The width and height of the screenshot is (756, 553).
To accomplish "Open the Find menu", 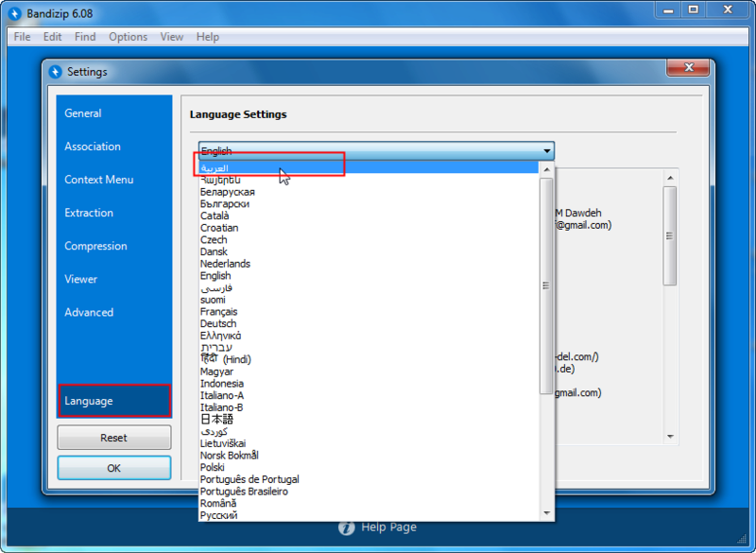I will click(x=85, y=37).
